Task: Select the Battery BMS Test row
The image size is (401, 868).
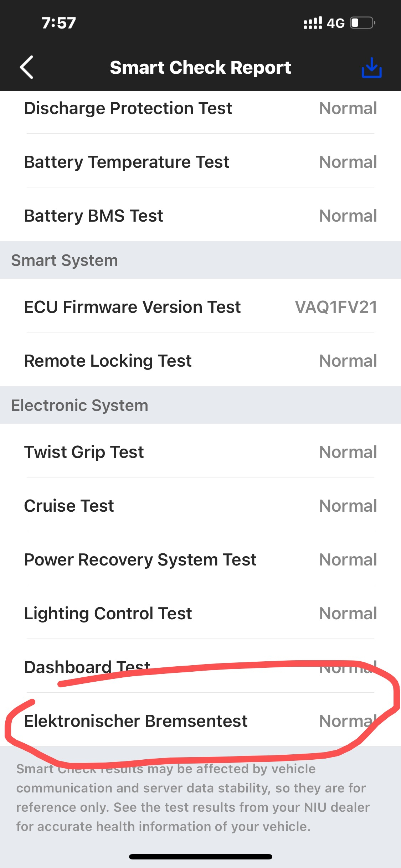Action: click(x=200, y=216)
